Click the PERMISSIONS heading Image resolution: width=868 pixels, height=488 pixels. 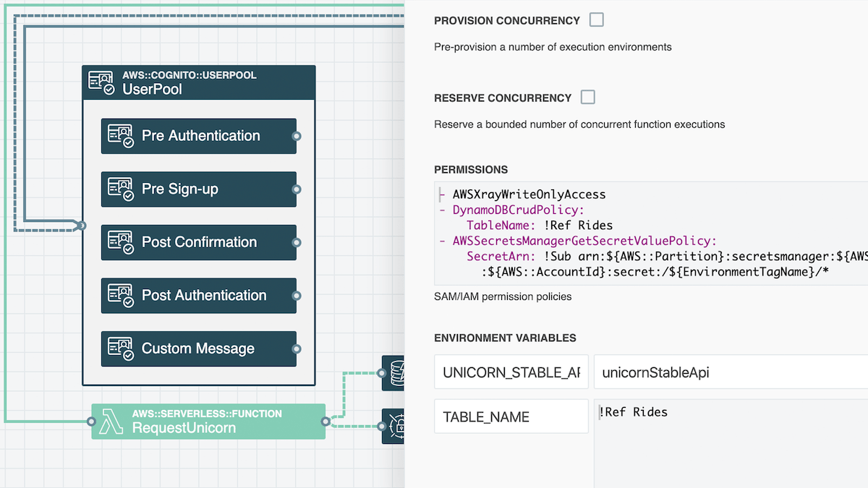pos(471,170)
